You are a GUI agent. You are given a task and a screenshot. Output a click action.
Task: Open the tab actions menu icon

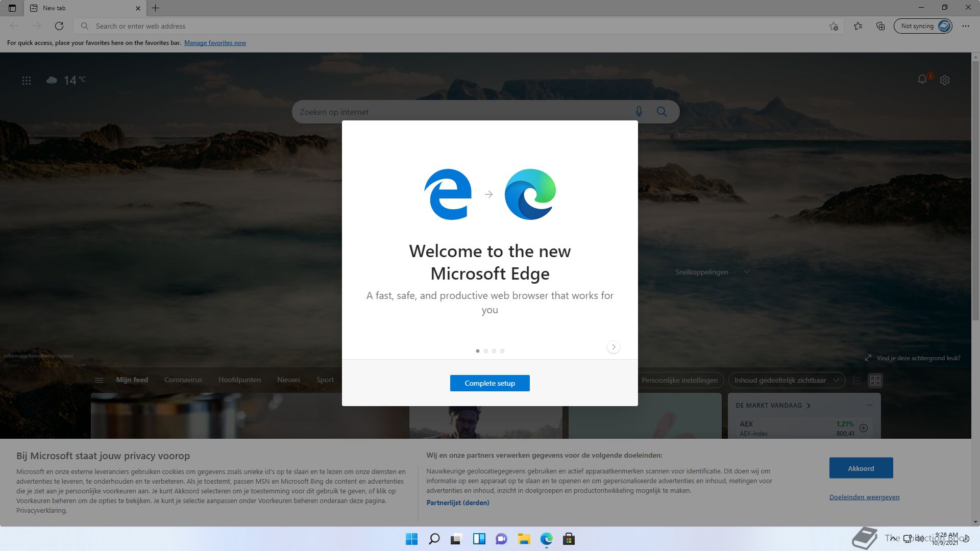point(12,8)
